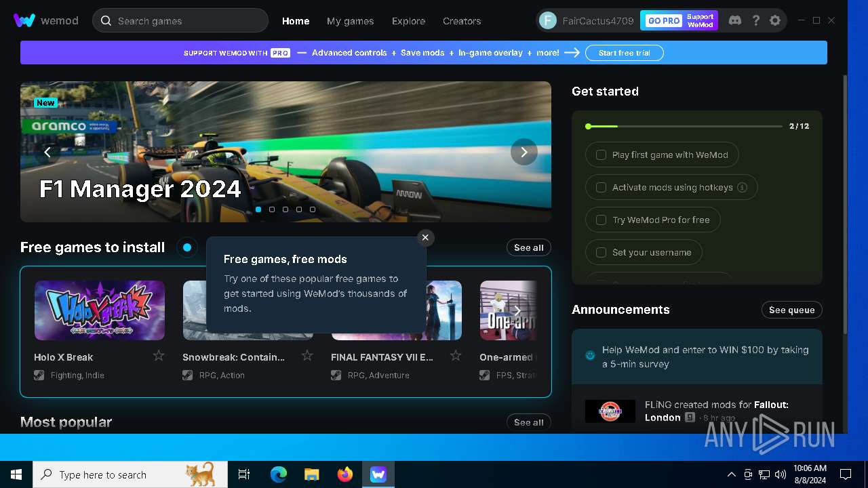
Task: Click Get started progress bar
Action: [685, 126]
